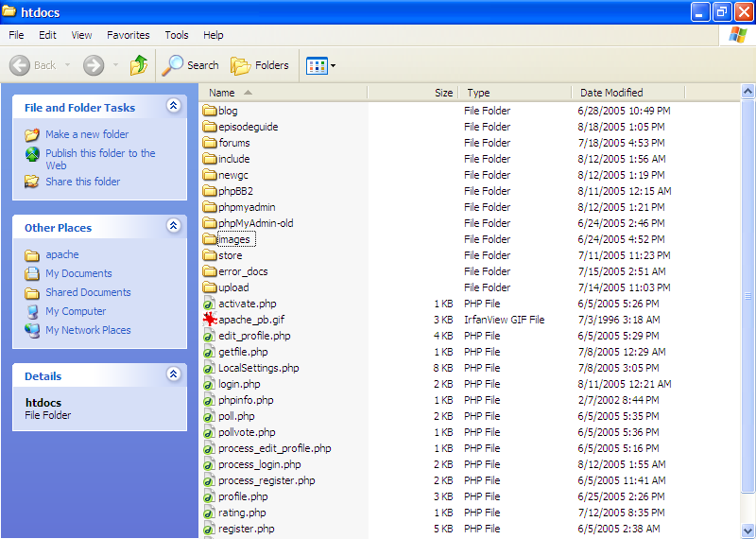Go up one folder level icon
The width and height of the screenshot is (756, 539).
tap(139, 65)
